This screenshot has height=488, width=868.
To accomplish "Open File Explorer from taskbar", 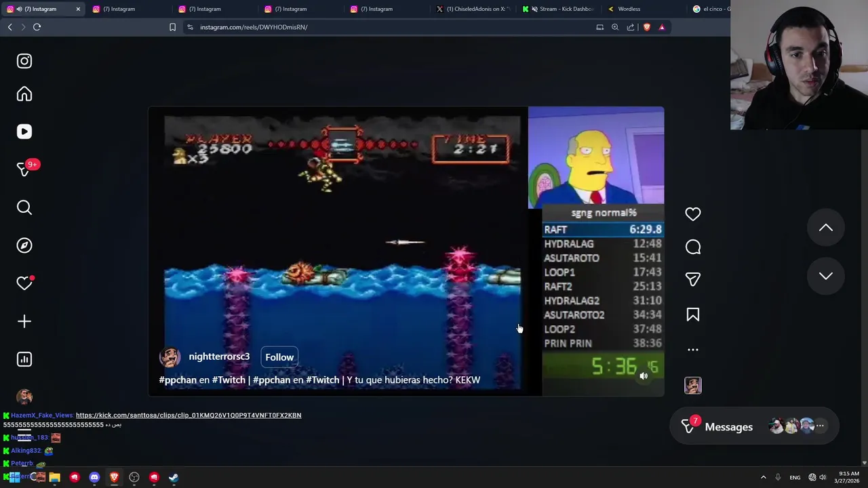I will click(54, 477).
